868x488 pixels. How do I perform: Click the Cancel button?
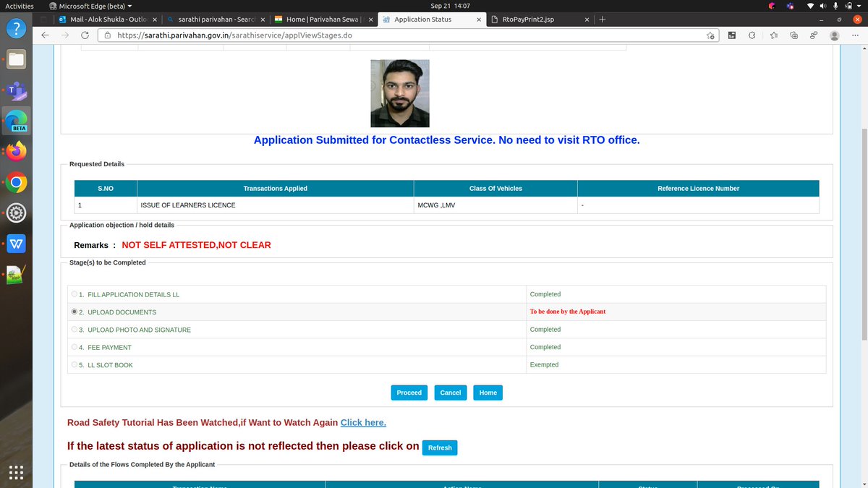(x=451, y=393)
